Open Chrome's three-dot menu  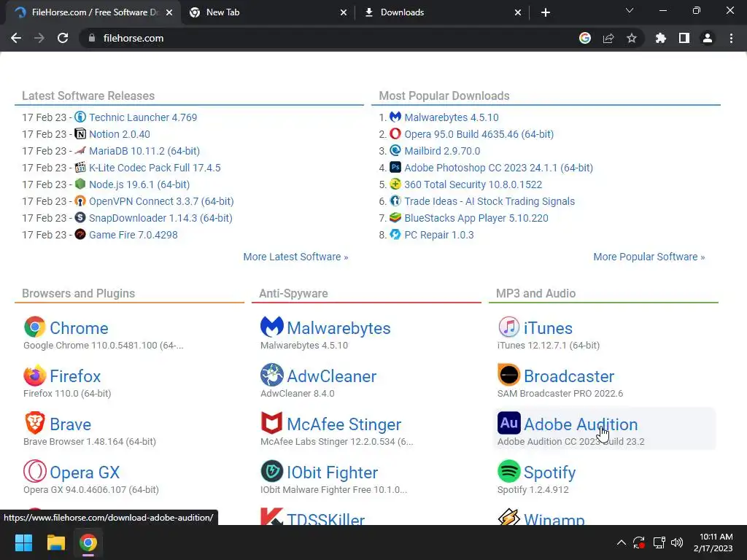click(x=731, y=38)
